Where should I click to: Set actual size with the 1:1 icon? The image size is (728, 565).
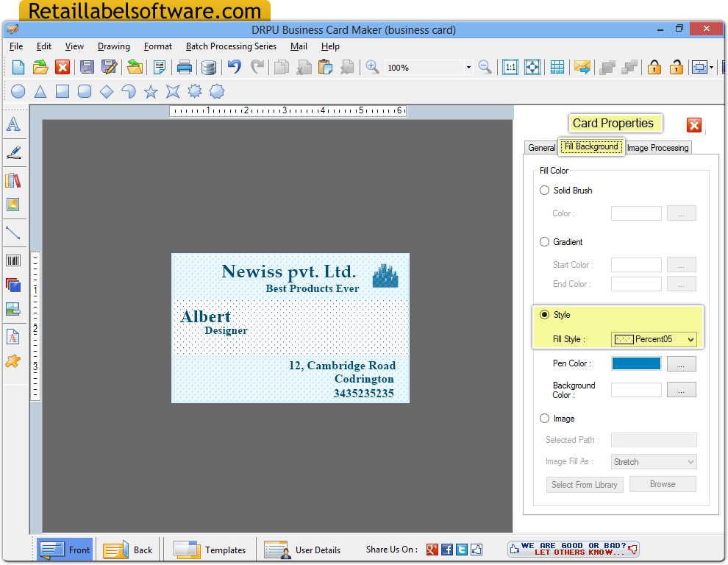click(x=510, y=68)
